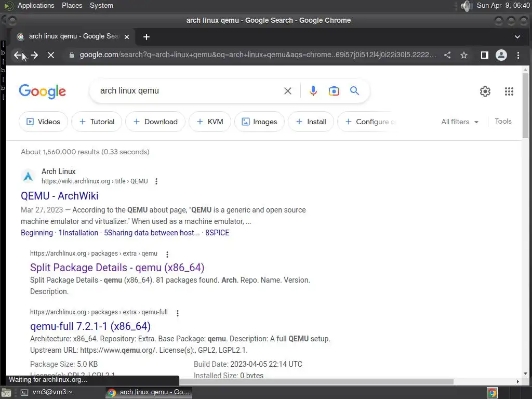
Task: Open search Tools
Action: tap(503, 122)
